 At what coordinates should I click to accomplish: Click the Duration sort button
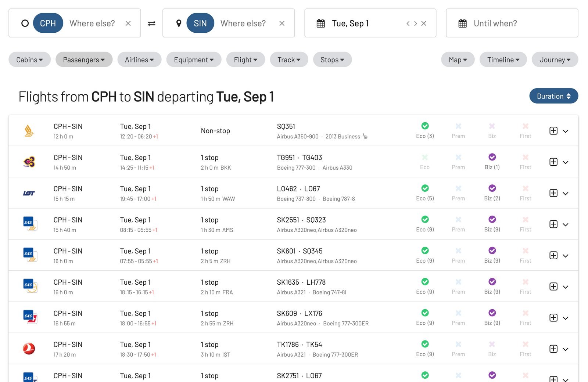click(x=553, y=96)
